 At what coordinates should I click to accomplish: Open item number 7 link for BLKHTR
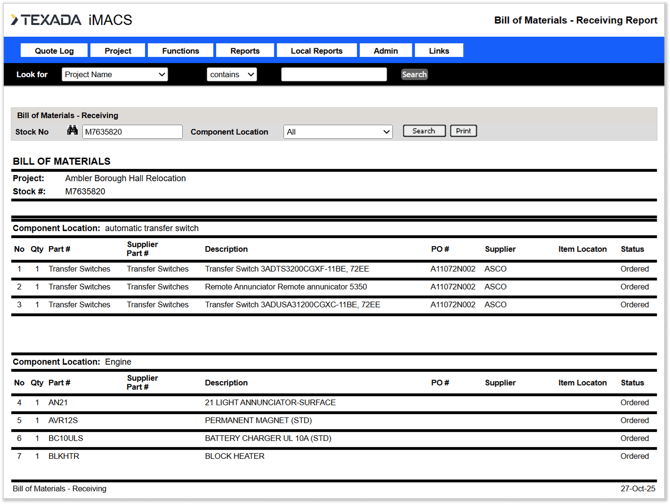click(x=19, y=456)
